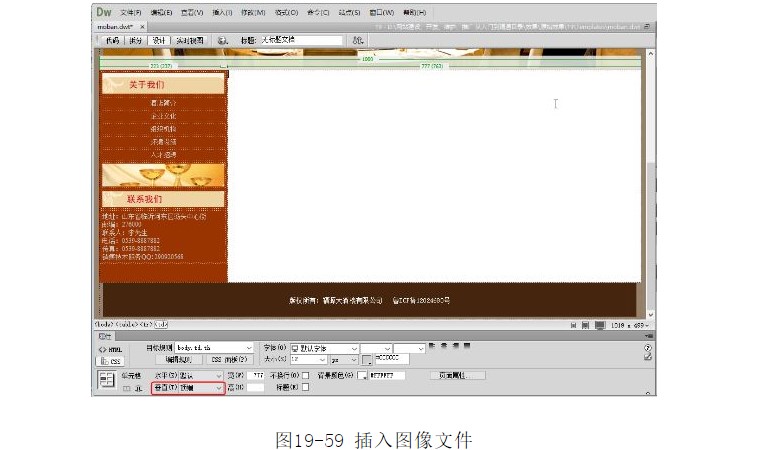The height and width of the screenshot is (450, 777).
Task: Click the help question mark icon in Properties
Action: (x=648, y=347)
